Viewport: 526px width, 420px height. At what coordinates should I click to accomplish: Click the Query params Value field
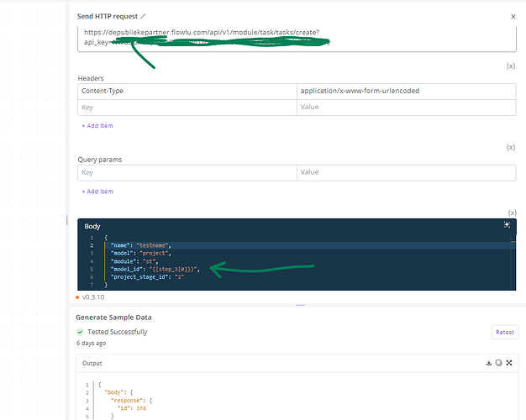(406, 172)
